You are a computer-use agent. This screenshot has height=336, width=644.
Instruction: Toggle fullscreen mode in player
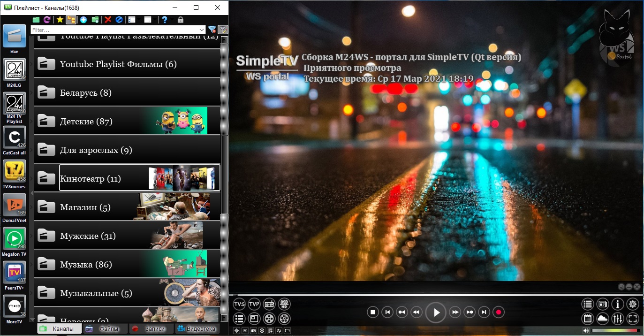(x=633, y=319)
